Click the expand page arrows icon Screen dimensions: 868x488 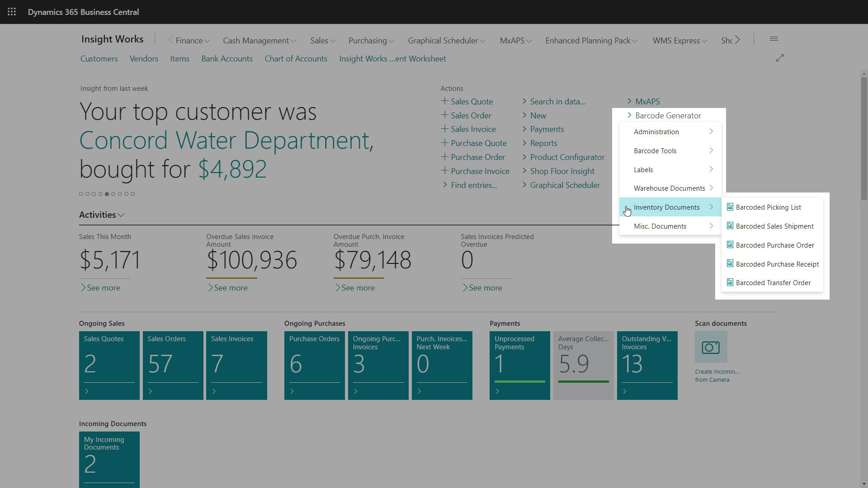click(780, 58)
